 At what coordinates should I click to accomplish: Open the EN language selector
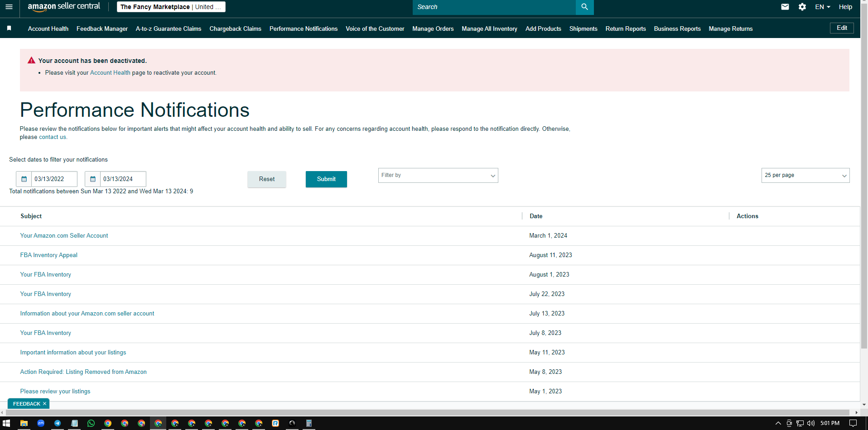(x=823, y=7)
